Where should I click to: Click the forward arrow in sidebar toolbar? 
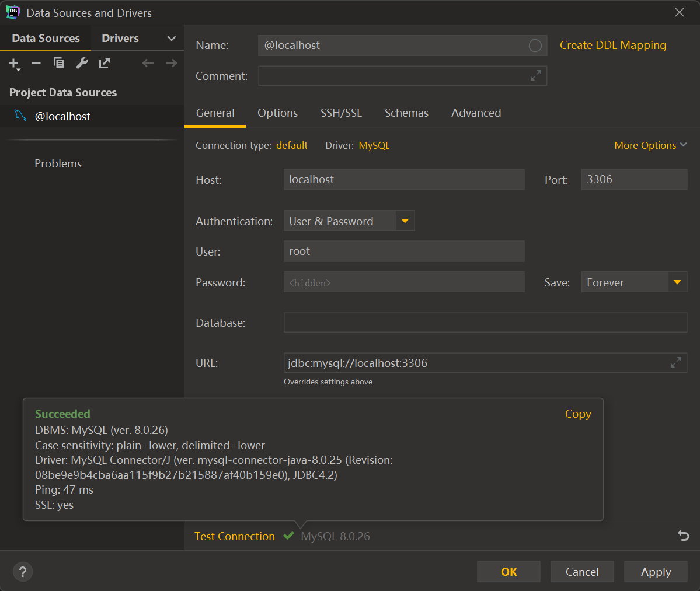pyautogui.click(x=171, y=63)
